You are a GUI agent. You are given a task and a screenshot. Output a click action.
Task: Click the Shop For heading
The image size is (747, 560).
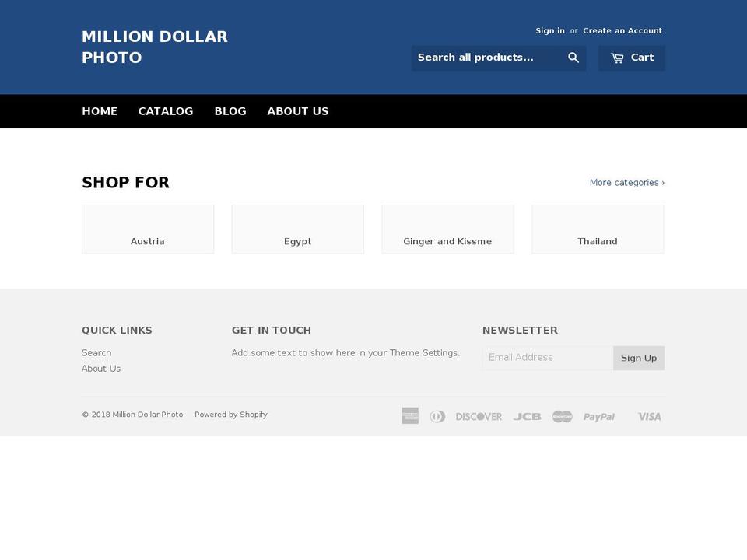[126, 182]
